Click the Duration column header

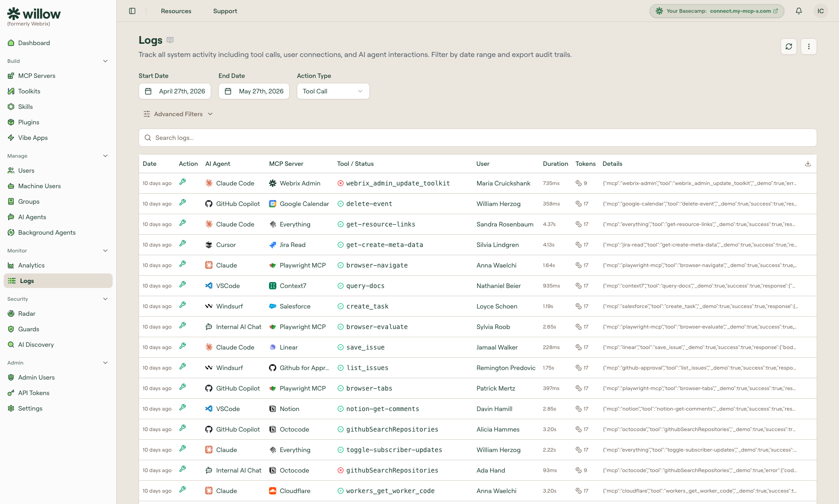[555, 164]
